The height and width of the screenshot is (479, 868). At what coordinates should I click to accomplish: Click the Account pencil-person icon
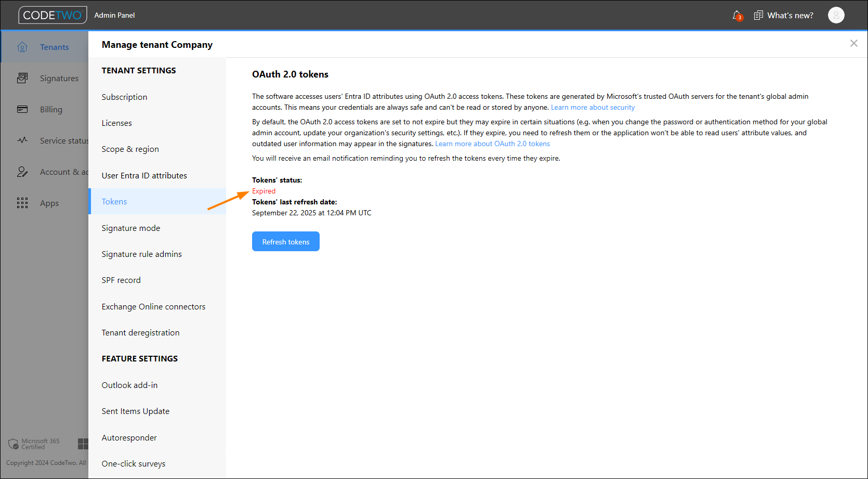(x=22, y=172)
